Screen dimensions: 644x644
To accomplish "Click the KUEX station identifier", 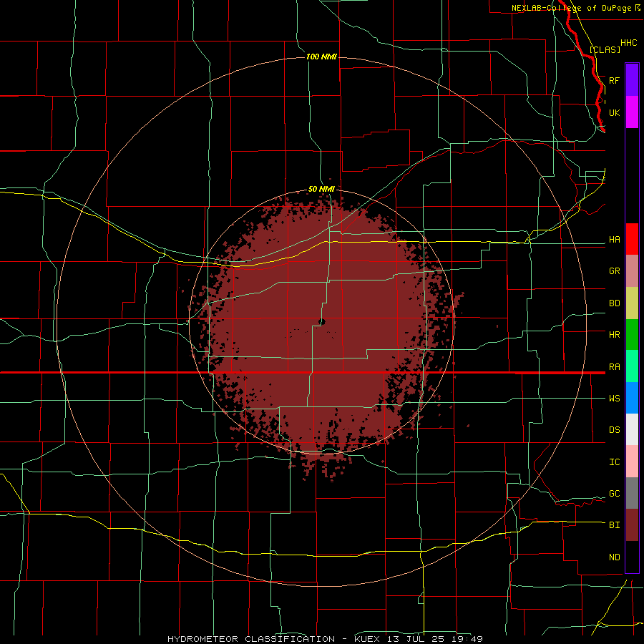I will point(366,639).
